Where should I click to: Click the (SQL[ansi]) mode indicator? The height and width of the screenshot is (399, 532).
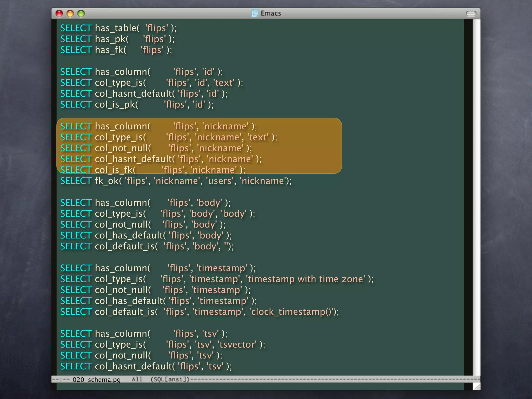point(170,379)
